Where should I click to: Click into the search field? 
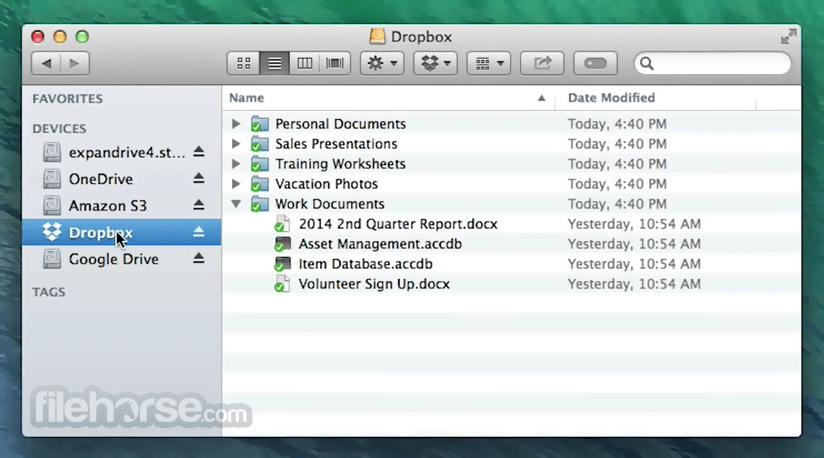(713, 64)
